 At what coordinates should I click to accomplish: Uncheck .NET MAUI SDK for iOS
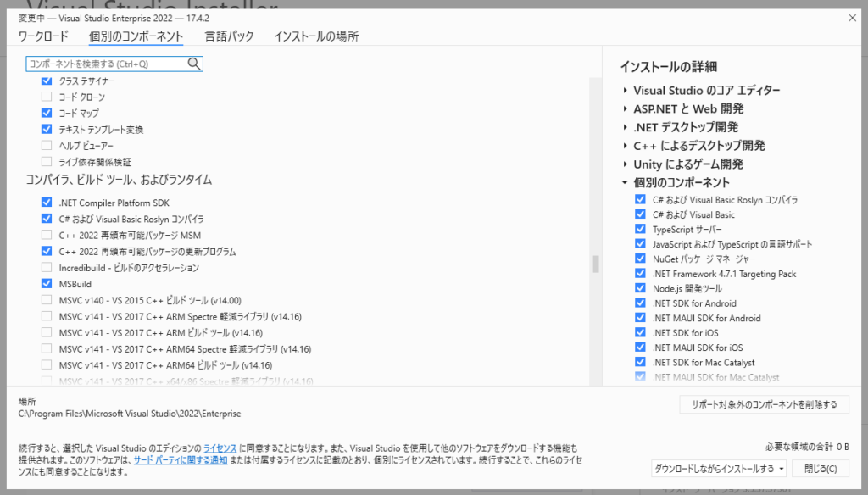641,348
